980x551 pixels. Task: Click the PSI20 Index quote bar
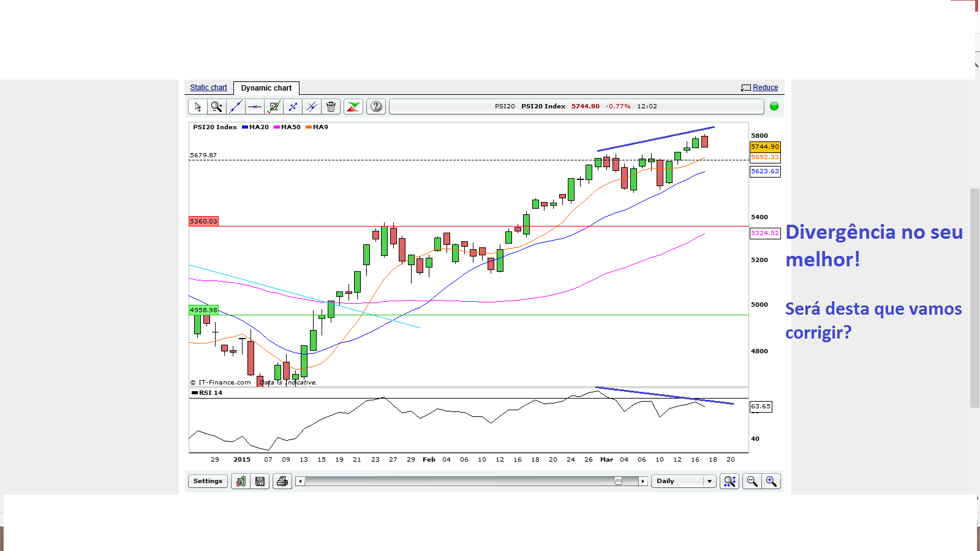[576, 107]
